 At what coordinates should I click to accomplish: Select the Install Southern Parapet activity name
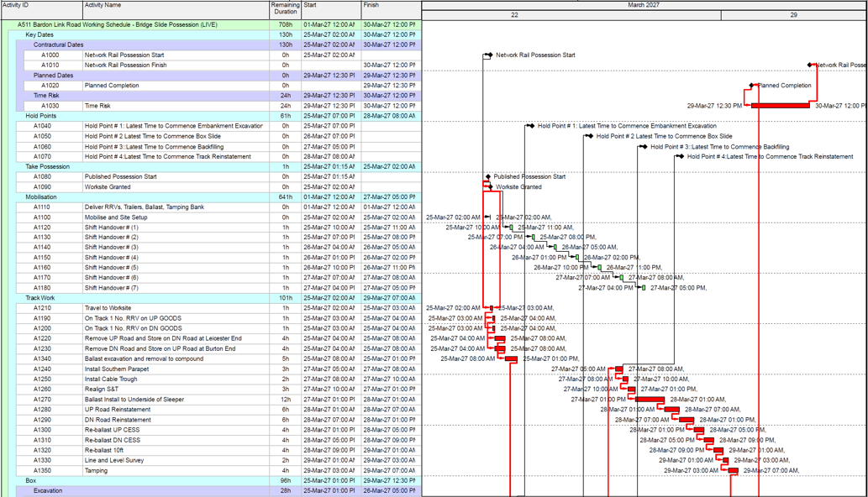pos(117,369)
